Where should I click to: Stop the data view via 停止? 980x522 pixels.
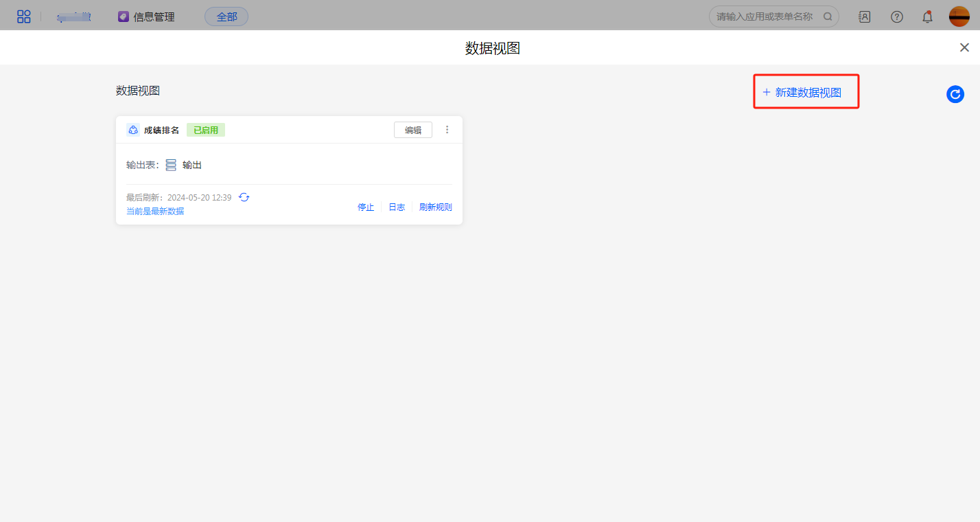coord(366,207)
